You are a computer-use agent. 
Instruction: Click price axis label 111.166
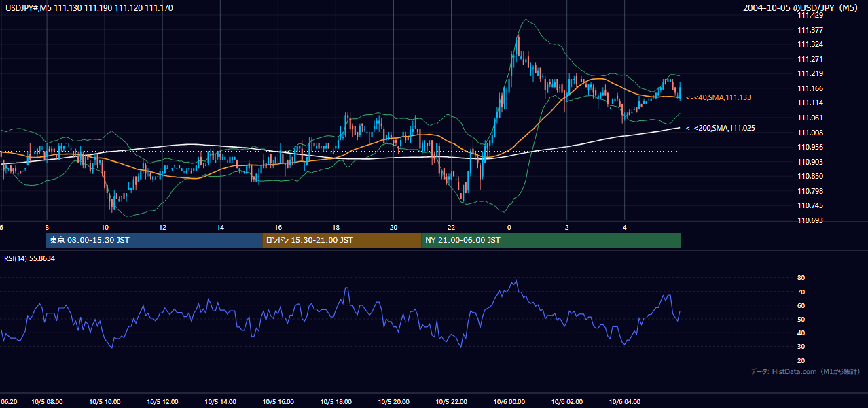(x=810, y=88)
